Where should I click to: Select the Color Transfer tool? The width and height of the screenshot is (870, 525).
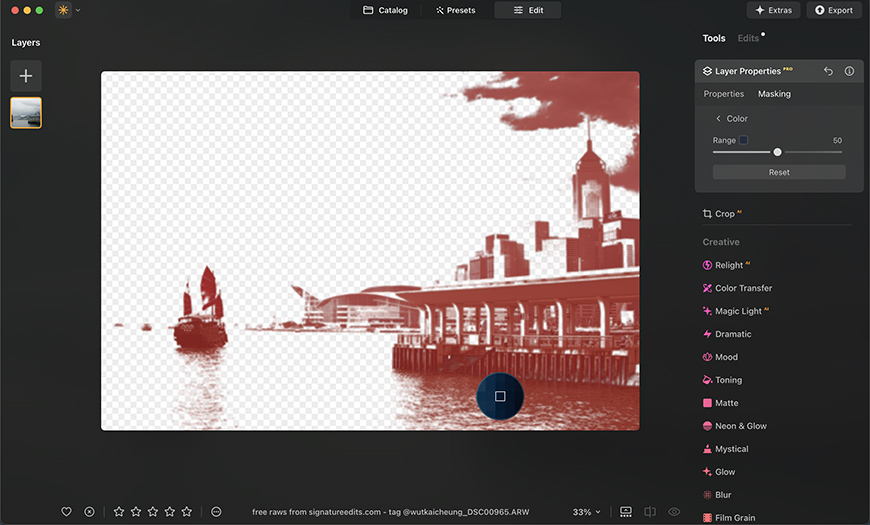[x=743, y=288]
